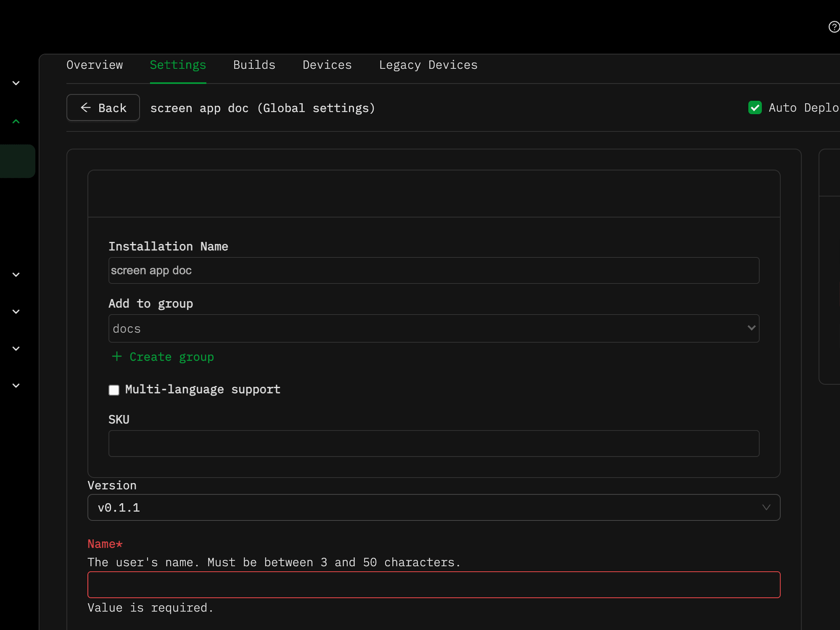840x630 pixels.
Task: Click the required Name input field
Action: click(433, 585)
